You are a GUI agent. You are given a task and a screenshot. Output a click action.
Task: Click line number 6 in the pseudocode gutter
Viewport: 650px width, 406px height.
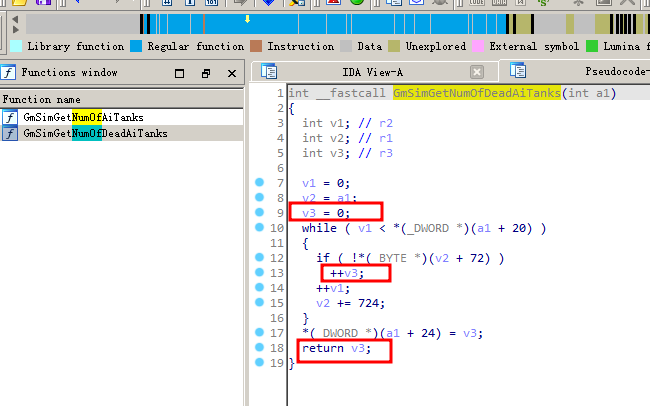tap(280, 168)
